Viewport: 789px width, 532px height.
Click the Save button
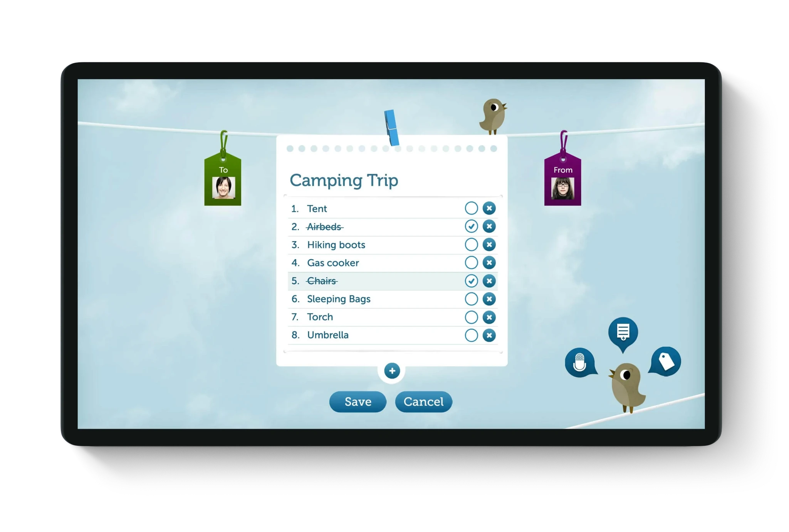coord(358,401)
